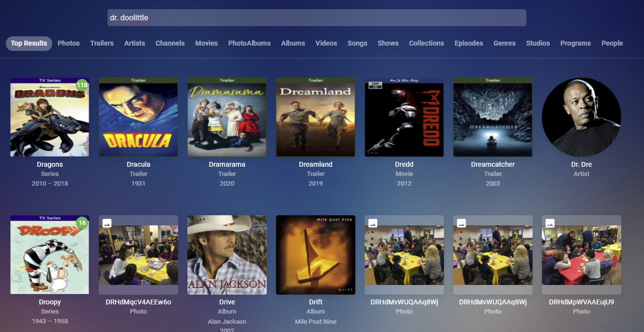Screen dimensions: 644x332
Task: Switch to the Photos tab
Action: (x=69, y=43)
